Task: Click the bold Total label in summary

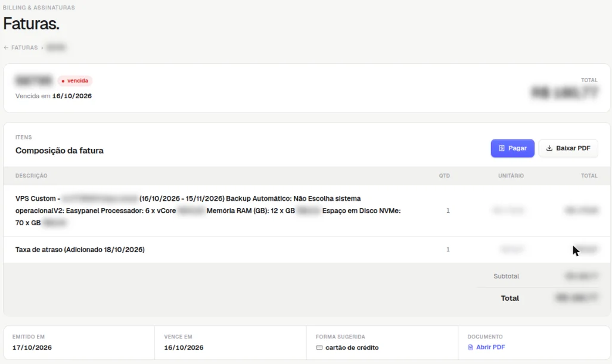Action: 510,298
